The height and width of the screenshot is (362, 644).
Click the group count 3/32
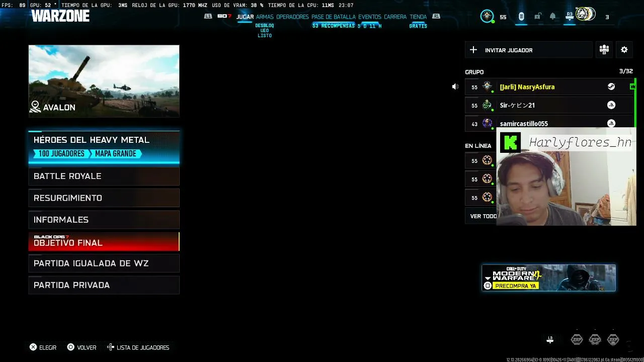(626, 71)
